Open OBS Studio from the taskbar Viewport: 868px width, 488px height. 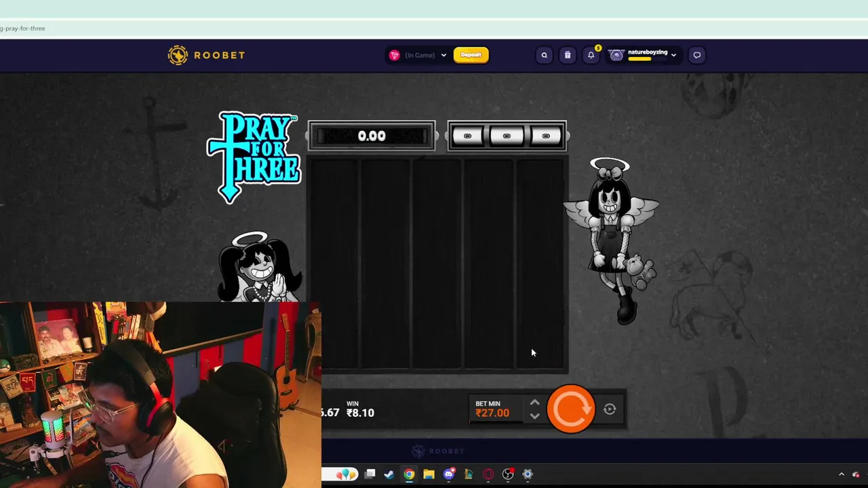(x=508, y=474)
